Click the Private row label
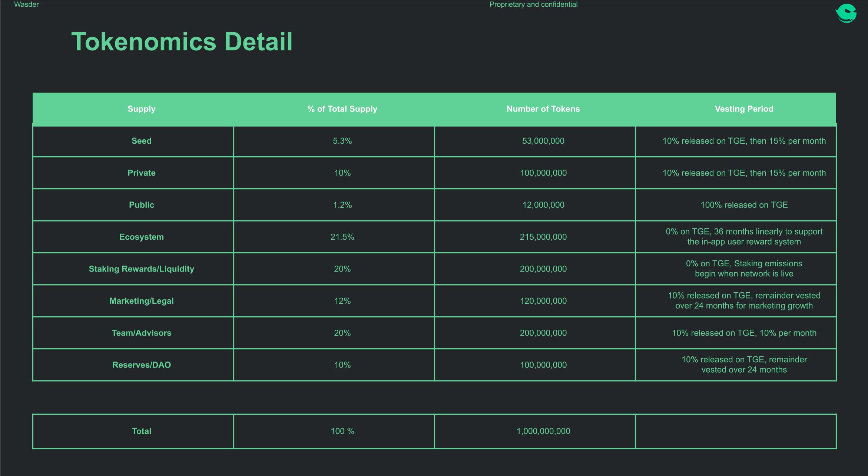The height and width of the screenshot is (476, 868). click(142, 173)
